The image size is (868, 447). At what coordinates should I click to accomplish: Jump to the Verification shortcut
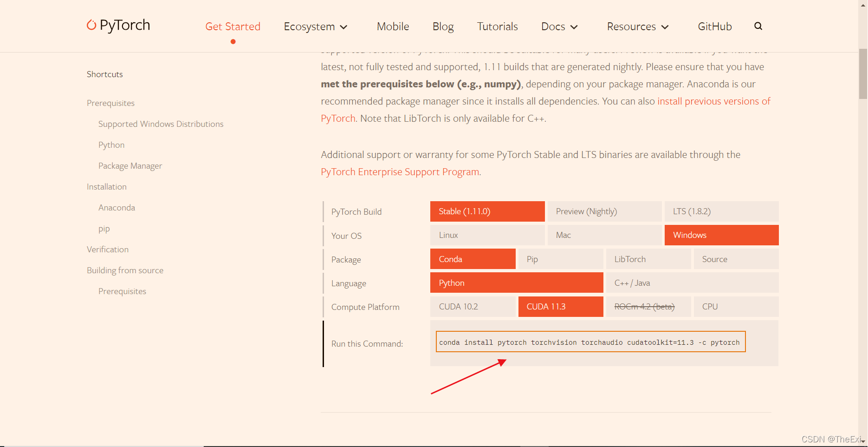pos(107,250)
